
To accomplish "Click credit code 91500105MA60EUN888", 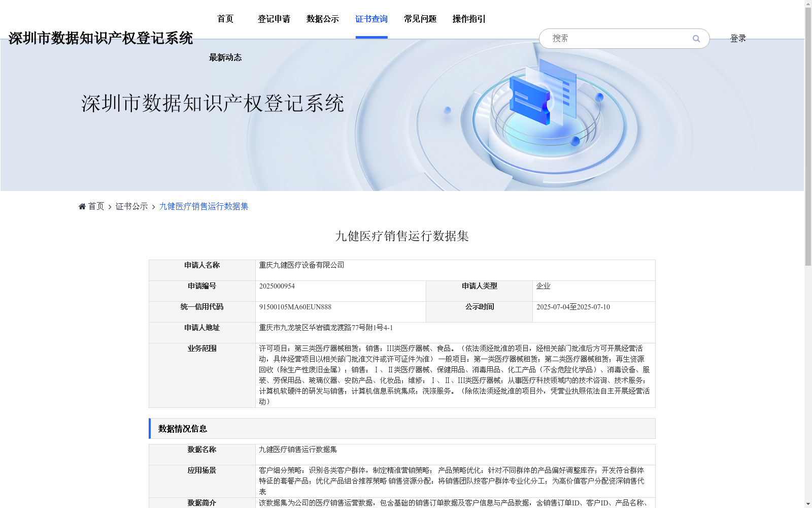I will (295, 307).
